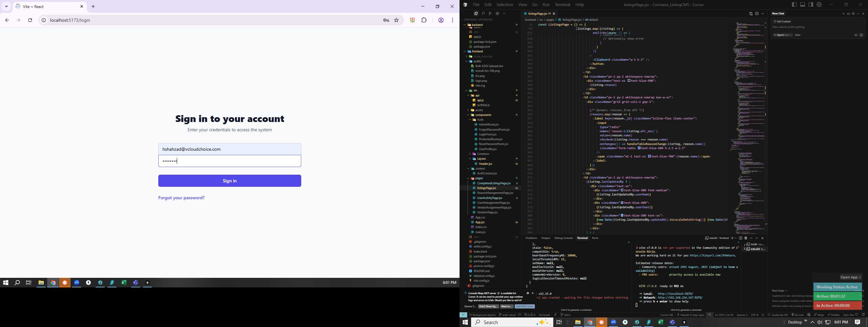Image resolution: width=868 pixels, height=327 pixels.
Task: Focus the password input field
Action: click(x=230, y=161)
